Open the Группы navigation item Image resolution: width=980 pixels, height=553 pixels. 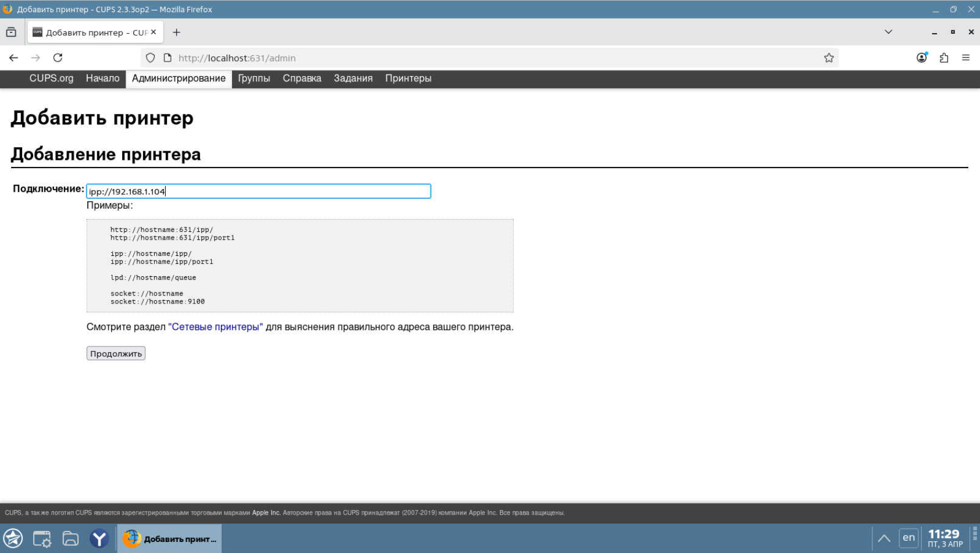coord(254,79)
